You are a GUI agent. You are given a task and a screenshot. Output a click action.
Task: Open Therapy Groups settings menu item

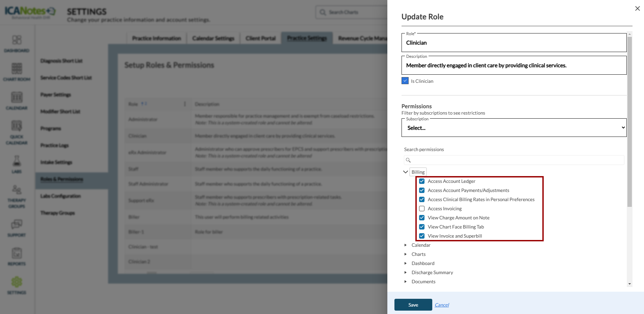click(57, 213)
